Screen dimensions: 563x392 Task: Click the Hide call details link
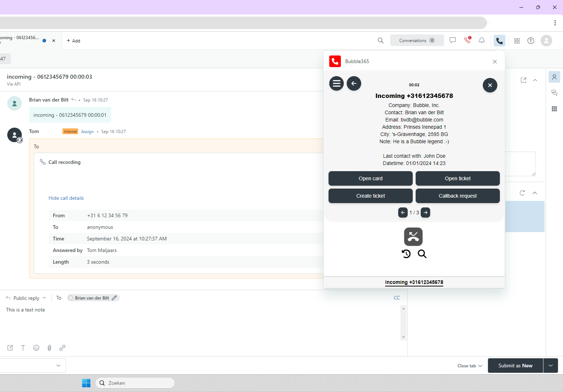point(66,198)
